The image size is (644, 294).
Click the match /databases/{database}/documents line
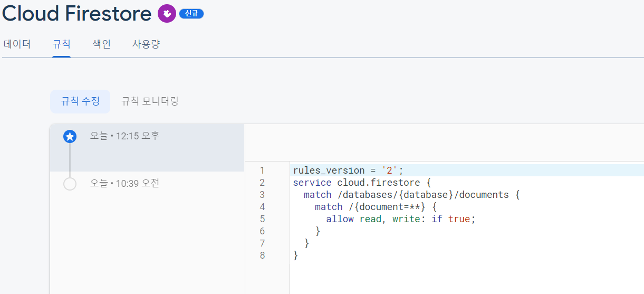tap(412, 195)
